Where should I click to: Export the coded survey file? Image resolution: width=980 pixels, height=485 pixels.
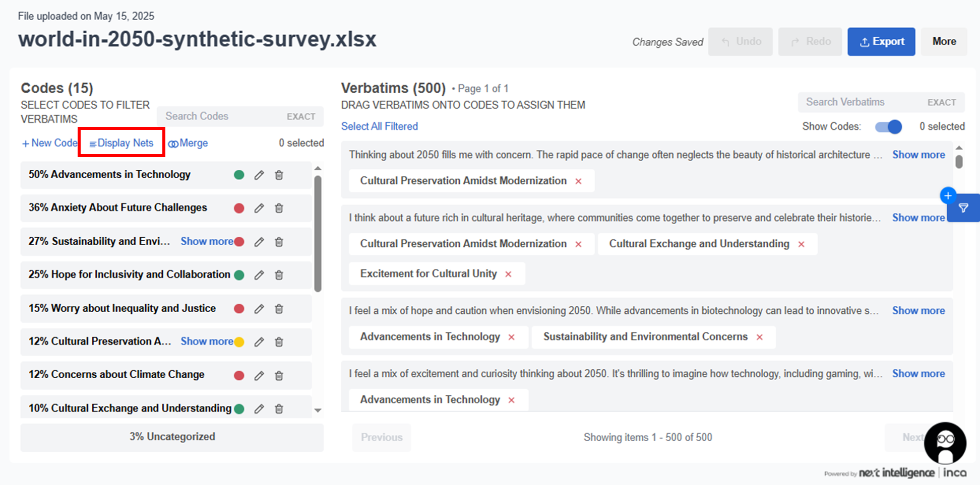coord(881,41)
